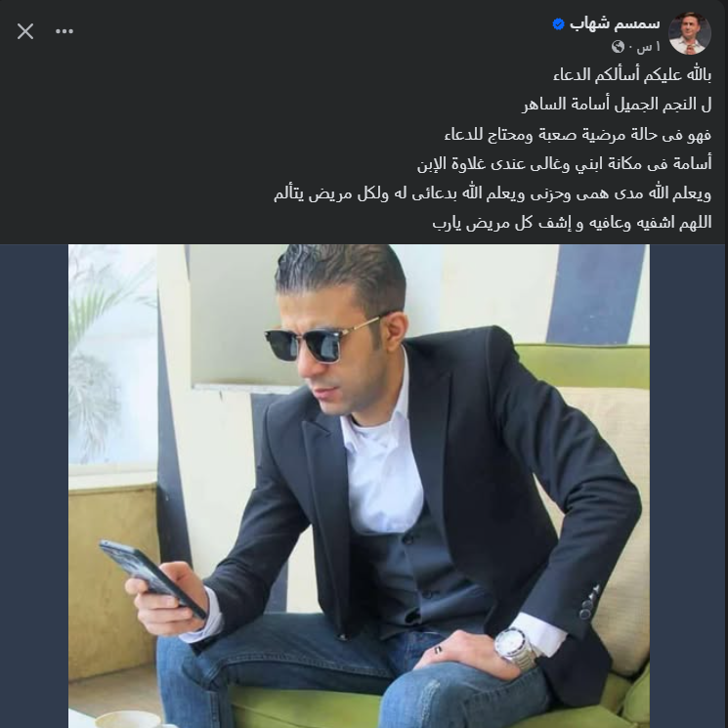The image size is (728, 728).
Task: Open the three-dot post options menu
Action: tap(64, 31)
